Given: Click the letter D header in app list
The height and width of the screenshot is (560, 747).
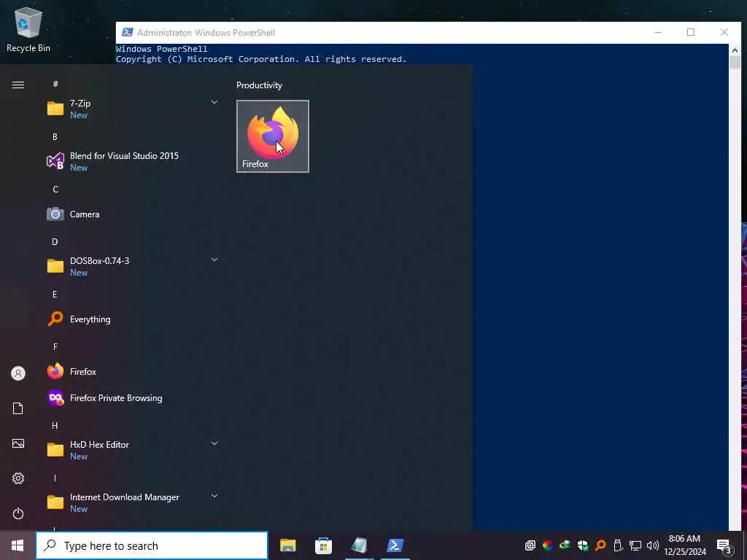Looking at the screenshot, I should pyautogui.click(x=55, y=241).
